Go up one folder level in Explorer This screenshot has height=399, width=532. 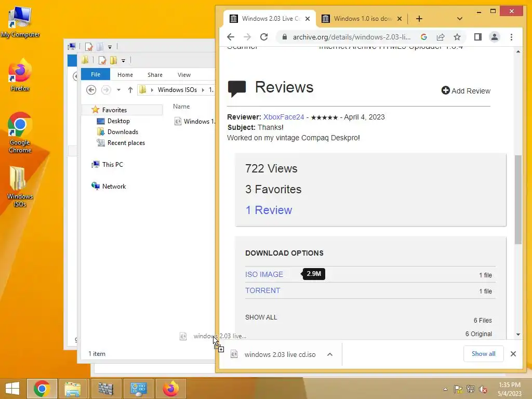130,89
